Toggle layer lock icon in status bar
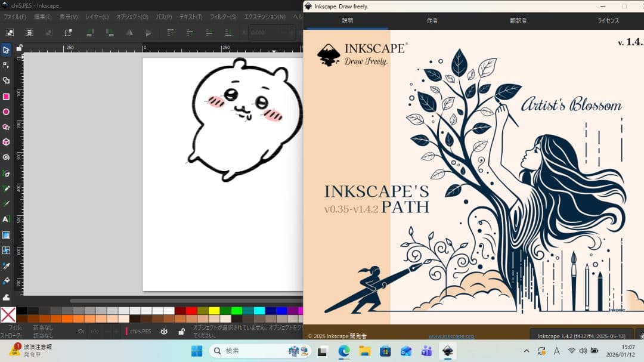Screen dimensions: 644x362 coord(181,332)
